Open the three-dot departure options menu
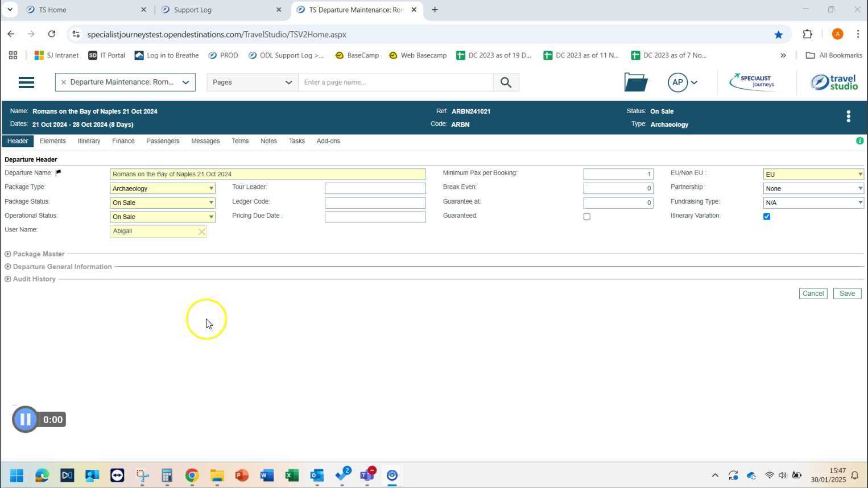The width and height of the screenshot is (868, 488). [848, 117]
